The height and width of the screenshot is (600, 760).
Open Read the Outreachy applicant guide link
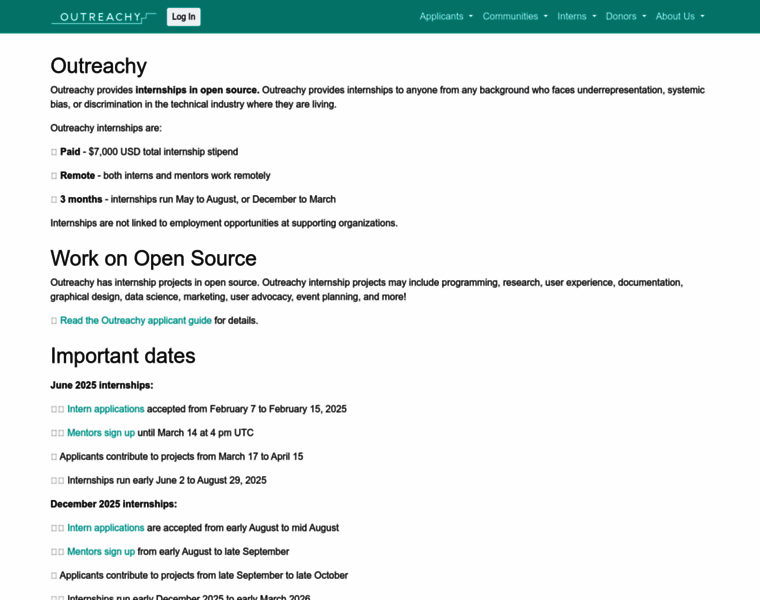coord(136,320)
